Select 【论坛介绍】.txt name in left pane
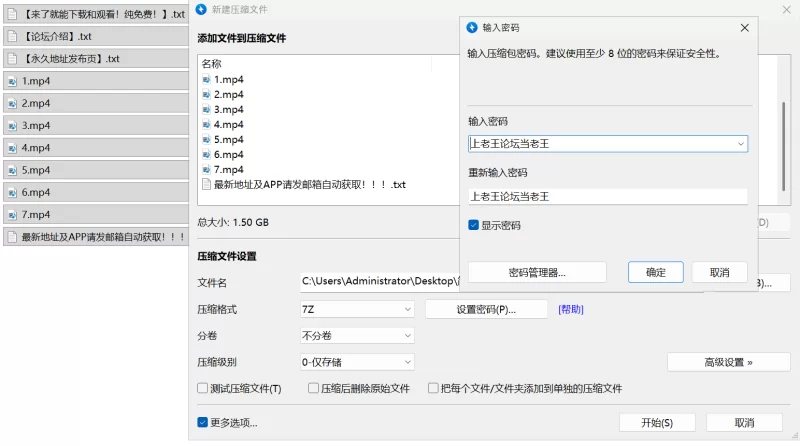800x446 pixels. (57, 36)
